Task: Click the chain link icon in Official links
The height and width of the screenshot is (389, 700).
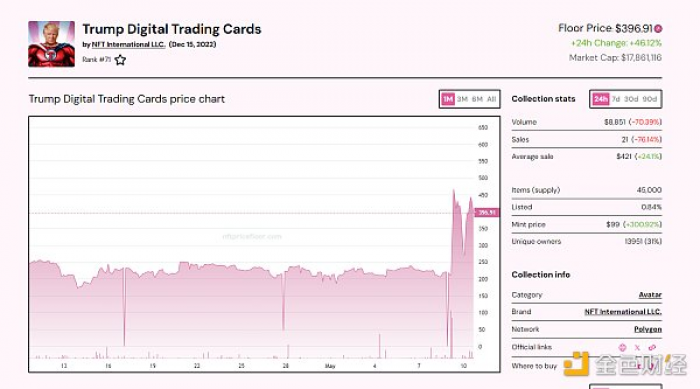Action: click(x=652, y=347)
